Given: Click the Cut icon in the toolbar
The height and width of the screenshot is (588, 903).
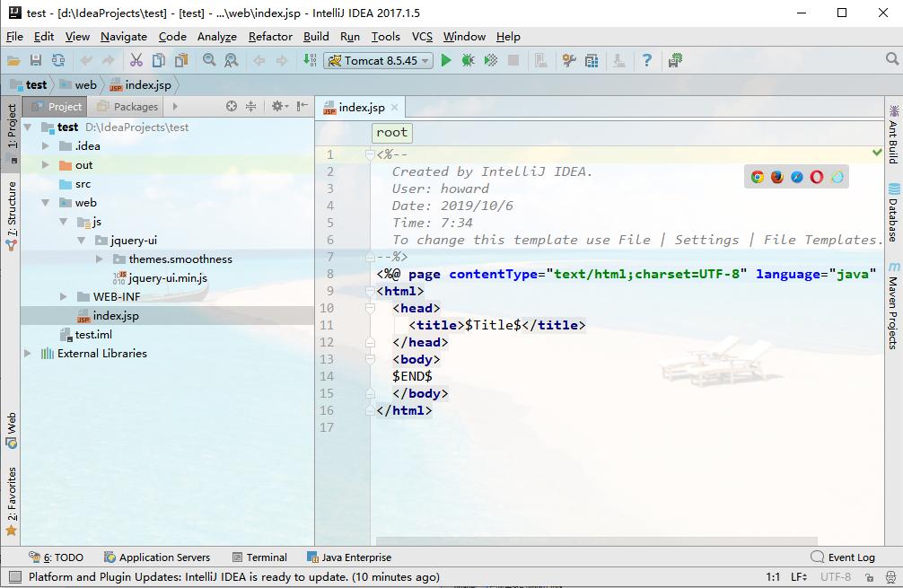Looking at the screenshot, I should (136, 60).
